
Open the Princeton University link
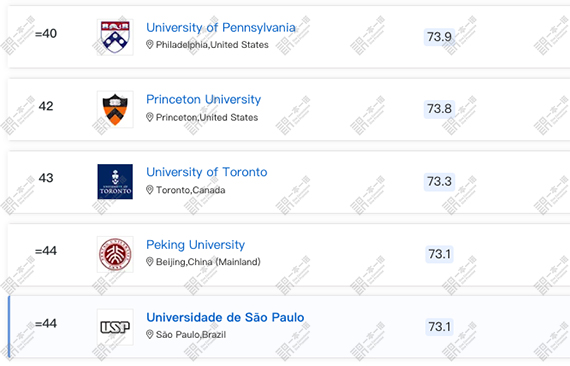[204, 100]
